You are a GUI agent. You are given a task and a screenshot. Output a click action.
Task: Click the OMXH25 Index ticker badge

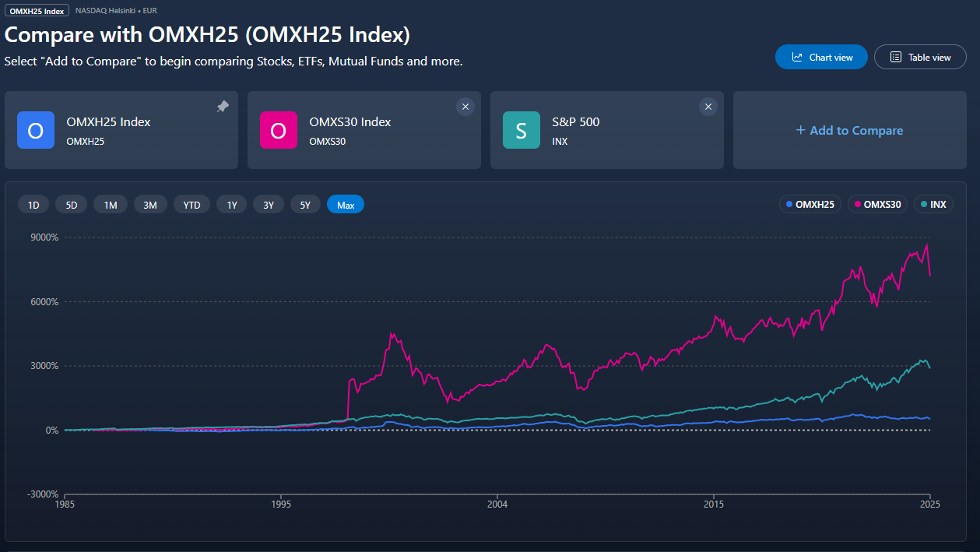(x=36, y=10)
